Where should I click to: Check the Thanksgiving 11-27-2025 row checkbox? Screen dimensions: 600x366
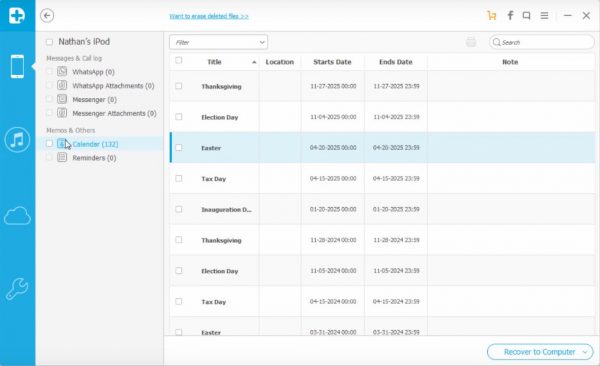[179, 86]
